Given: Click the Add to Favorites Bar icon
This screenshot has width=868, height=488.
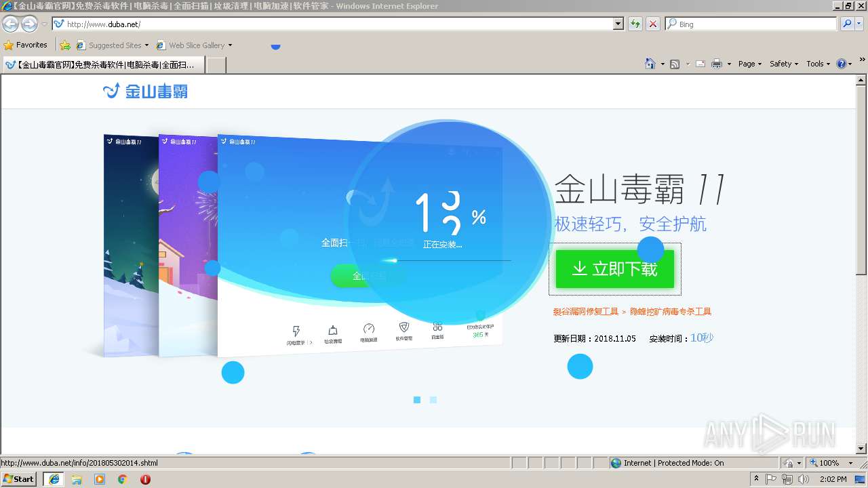Looking at the screenshot, I should click(x=65, y=45).
